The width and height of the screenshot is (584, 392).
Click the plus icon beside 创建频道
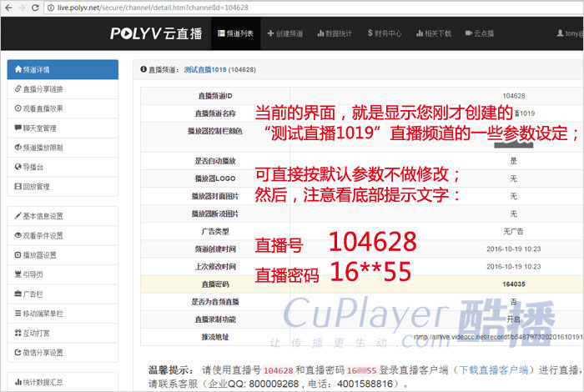tap(270, 33)
